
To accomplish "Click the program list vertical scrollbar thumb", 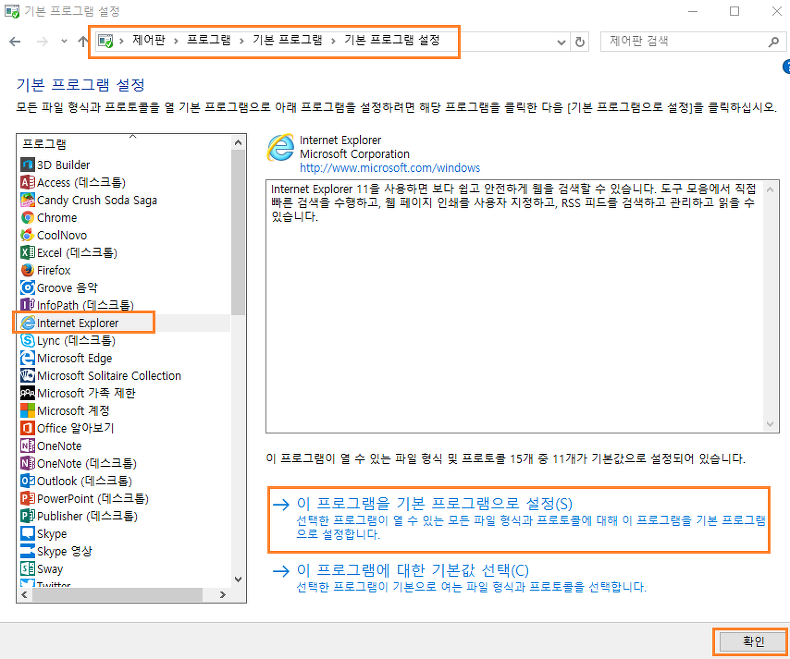I will point(238,232).
